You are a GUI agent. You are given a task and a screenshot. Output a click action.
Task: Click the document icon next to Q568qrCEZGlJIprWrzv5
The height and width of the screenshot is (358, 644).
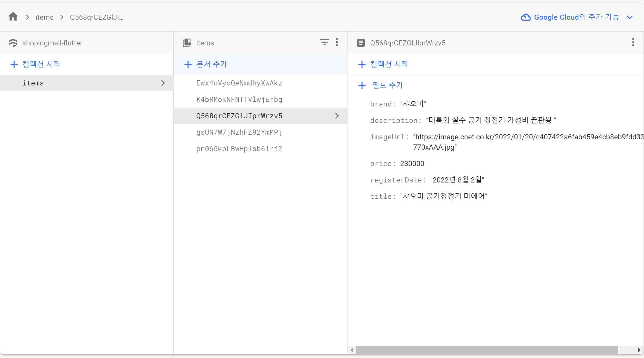[361, 43]
